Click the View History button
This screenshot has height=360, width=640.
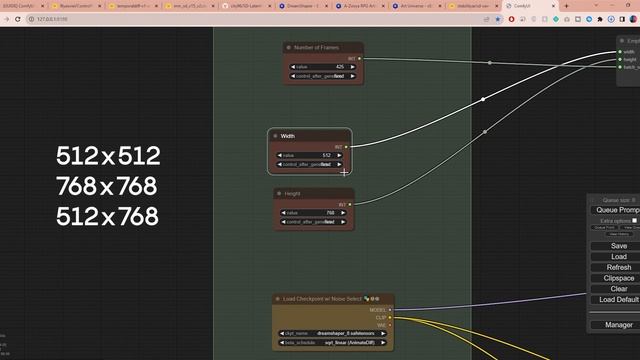pos(619,234)
